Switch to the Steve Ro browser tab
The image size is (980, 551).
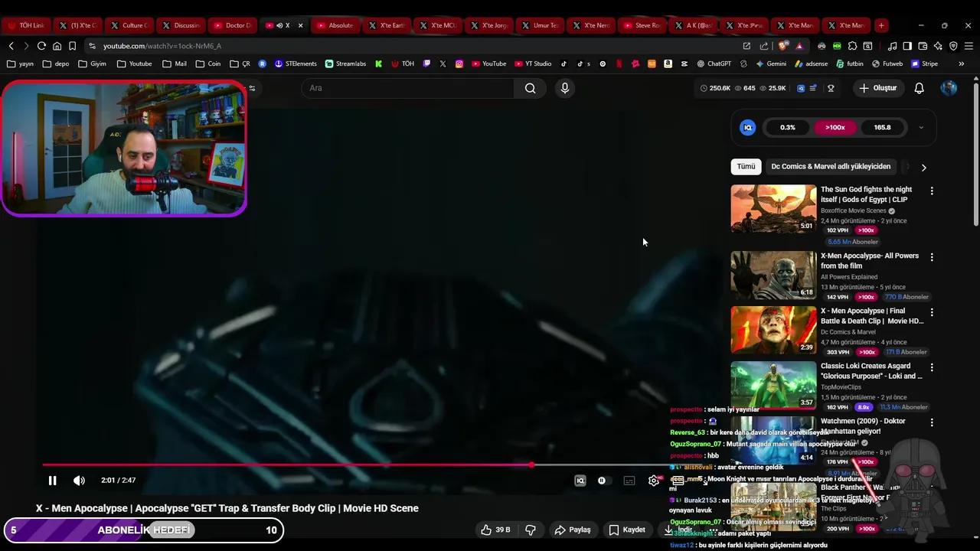642,25
